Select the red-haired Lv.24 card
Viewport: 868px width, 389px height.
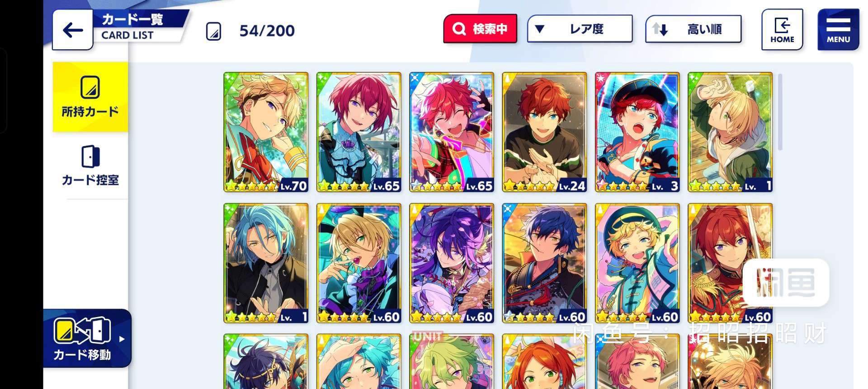click(x=544, y=132)
